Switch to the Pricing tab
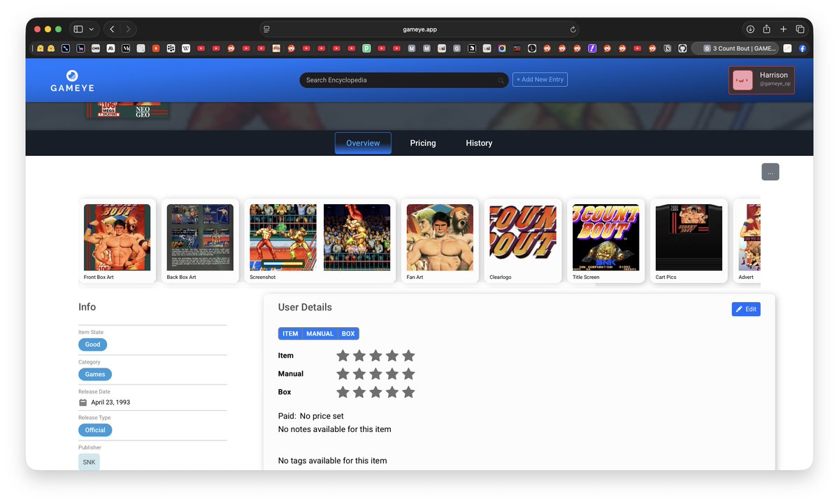839x504 pixels. coord(423,143)
